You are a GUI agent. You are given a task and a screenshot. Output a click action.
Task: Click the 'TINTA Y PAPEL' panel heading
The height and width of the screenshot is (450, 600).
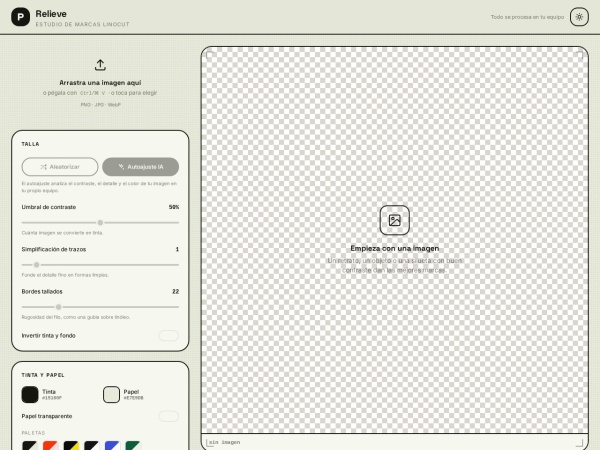coord(43,375)
